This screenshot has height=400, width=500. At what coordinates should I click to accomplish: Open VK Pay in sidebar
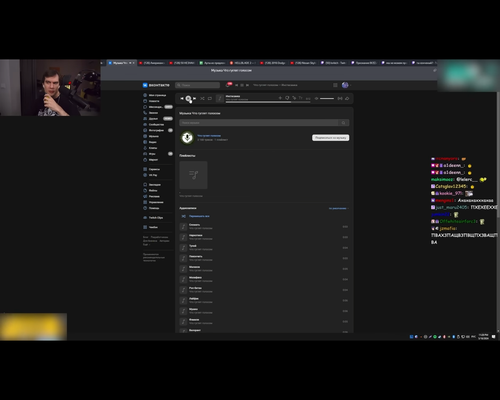pyautogui.click(x=150, y=175)
